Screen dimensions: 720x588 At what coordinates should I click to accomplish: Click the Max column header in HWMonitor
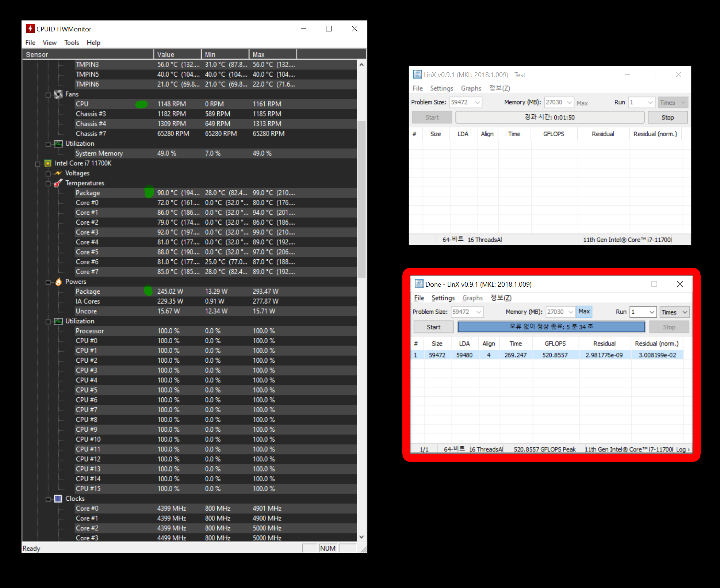273,54
